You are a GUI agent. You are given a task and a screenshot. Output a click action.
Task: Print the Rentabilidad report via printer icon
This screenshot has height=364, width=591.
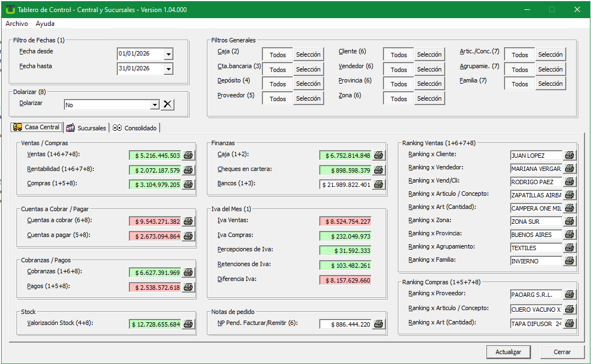[x=188, y=170]
